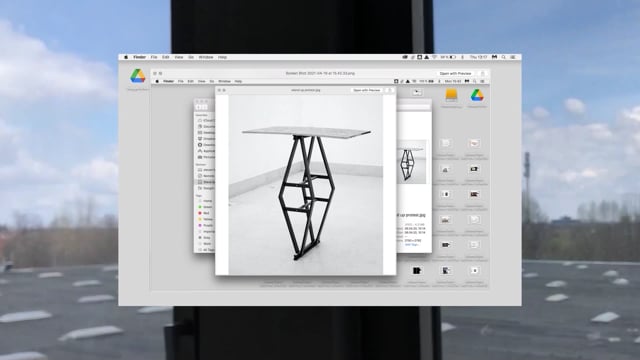640x360 pixels.
Task: Open the File menu in the outer menu bar
Action: [x=154, y=57]
